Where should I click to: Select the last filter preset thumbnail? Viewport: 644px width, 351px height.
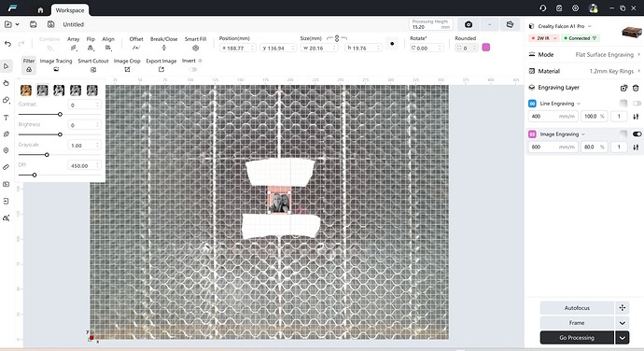pyautogui.click(x=92, y=91)
